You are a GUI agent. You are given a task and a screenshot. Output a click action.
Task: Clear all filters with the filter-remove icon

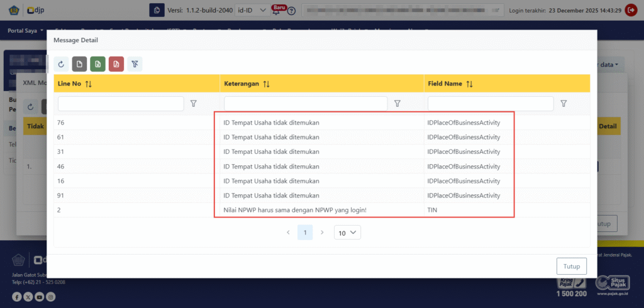tap(134, 63)
